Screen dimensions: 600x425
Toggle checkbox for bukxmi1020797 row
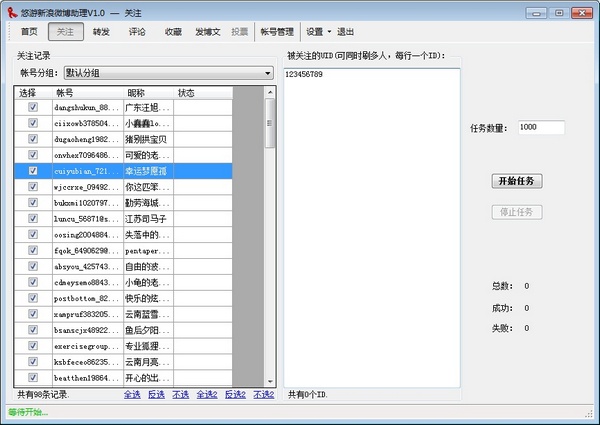33,202
